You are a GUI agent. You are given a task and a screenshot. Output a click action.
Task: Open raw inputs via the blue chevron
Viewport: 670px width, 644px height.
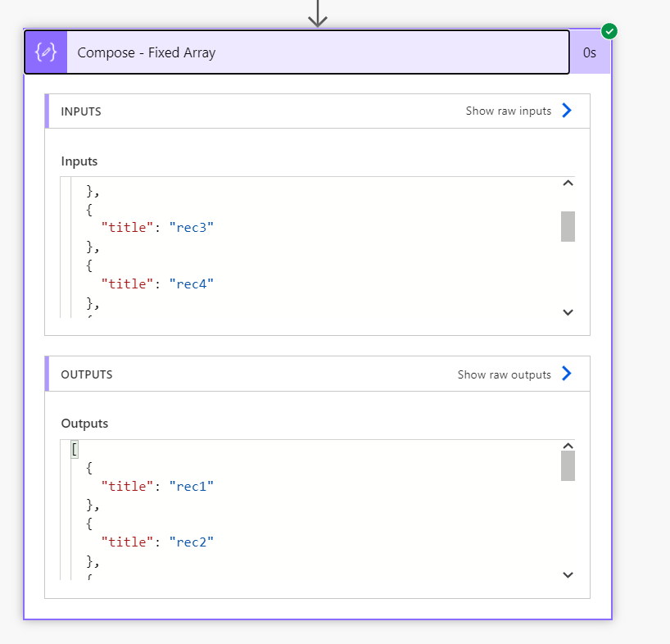567,111
